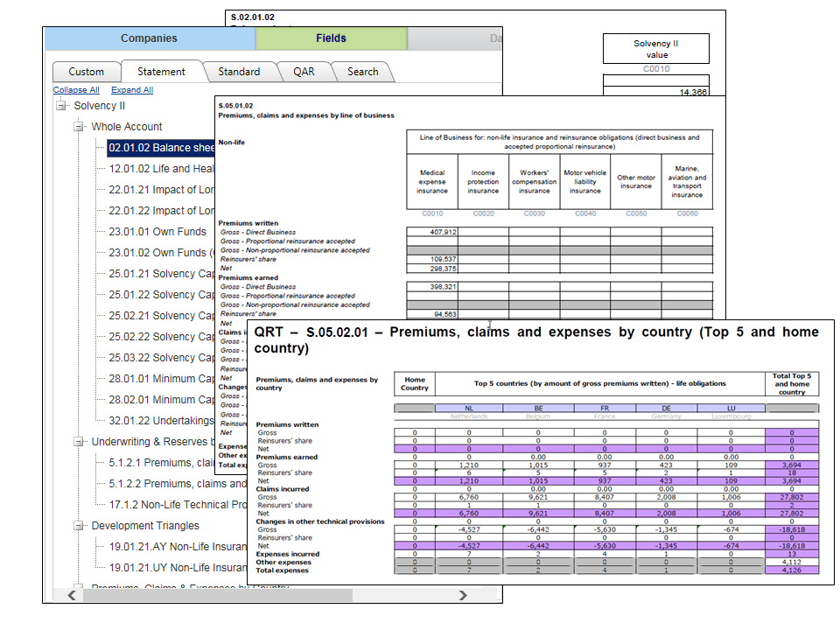This screenshot has width=840, height=630.
Task: Click Marine, aviation and transport header
Action: pyautogui.click(x=688, y=182)
